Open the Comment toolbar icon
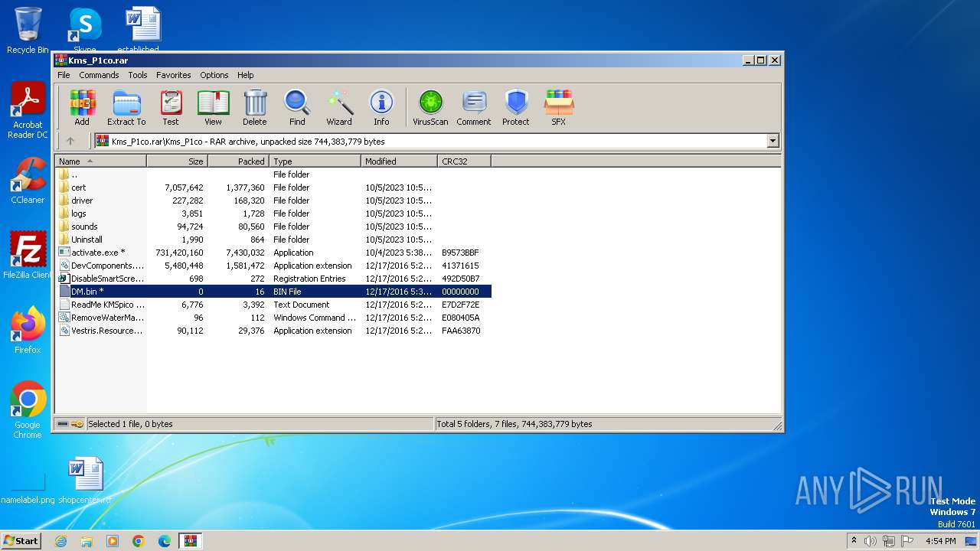980x551 pixels. point(474,108)
